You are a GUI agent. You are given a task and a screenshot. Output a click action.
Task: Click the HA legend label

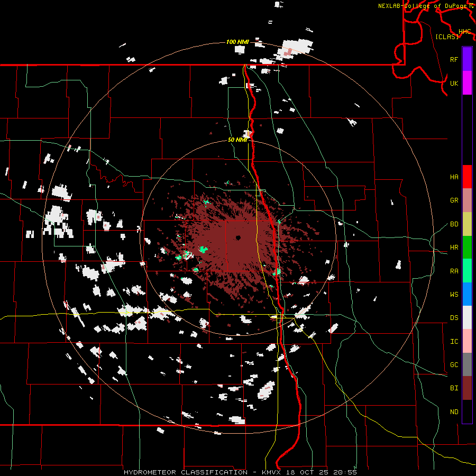coord(454,177)
